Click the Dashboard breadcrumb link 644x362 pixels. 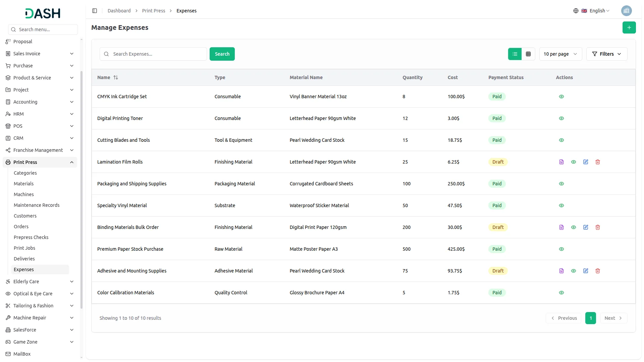(x=119, y=11)
